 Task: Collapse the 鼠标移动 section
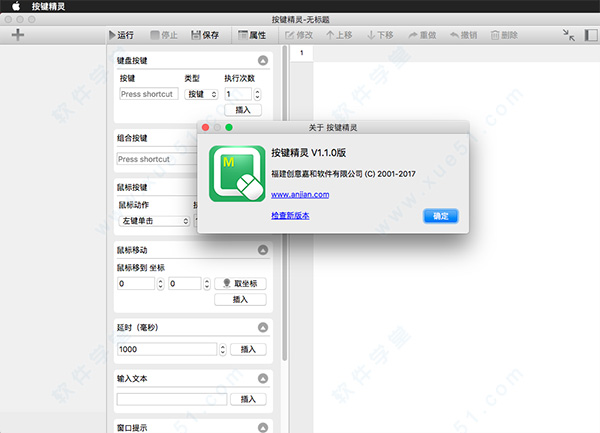click(263, 250)
